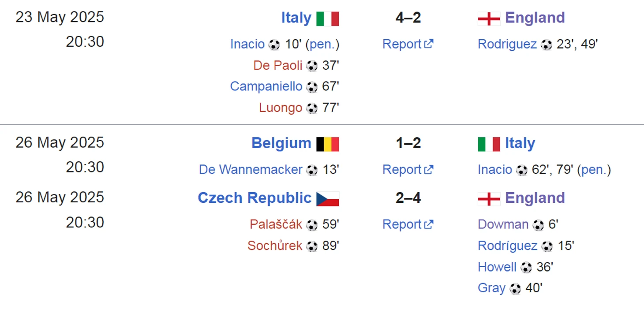Open the red Luongo player link
Viewport: 644px width, 317px height.
(x=281, y=108)
